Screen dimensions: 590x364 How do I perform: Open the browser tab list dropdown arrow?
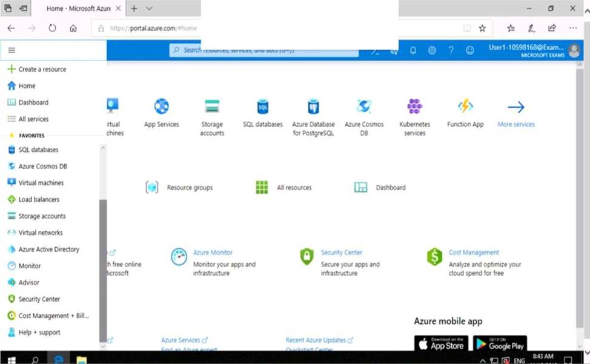[149, 8]
